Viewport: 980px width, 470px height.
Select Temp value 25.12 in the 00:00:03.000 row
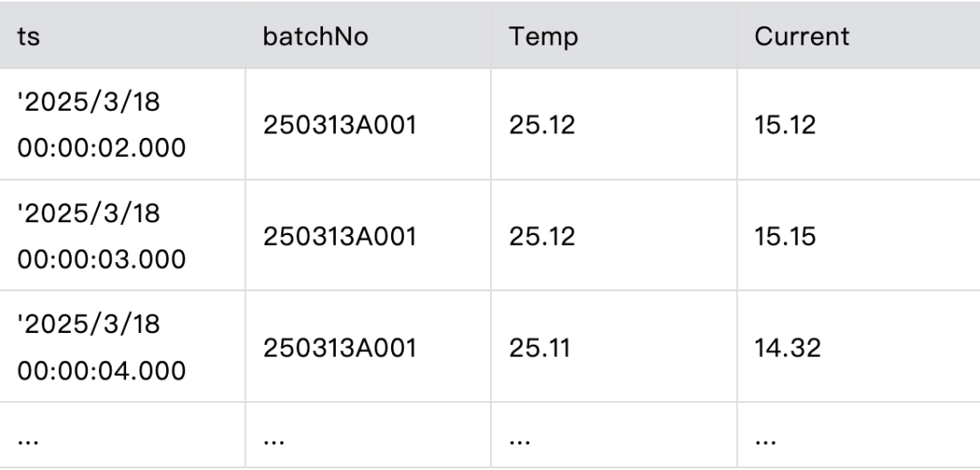(x=542, y=236)
